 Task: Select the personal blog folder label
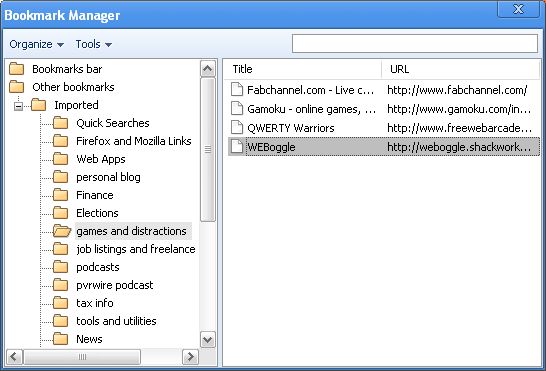coord(108,177)
